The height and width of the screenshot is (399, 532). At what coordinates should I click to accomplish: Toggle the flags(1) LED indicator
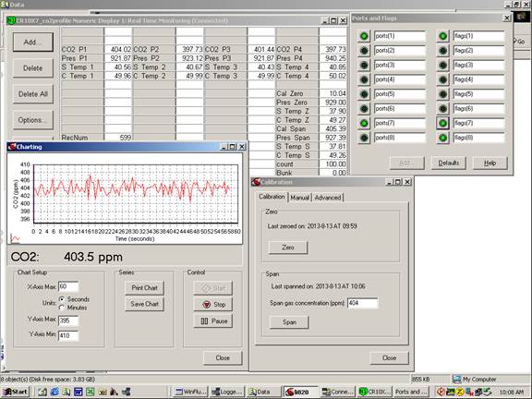[x=442, y=36]
